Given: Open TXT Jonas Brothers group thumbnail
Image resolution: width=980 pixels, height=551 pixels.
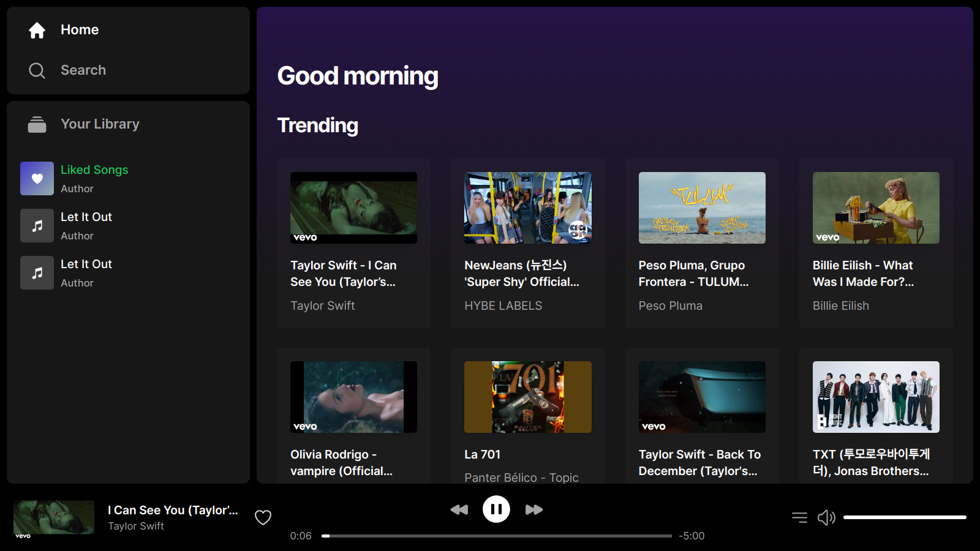Looking at the screenshot, I should [876, 397].
